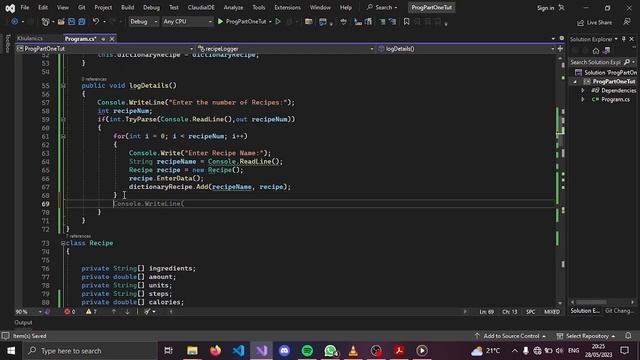Open the Debug menu
The image size is (640, 360).
[x=151, y=7]
